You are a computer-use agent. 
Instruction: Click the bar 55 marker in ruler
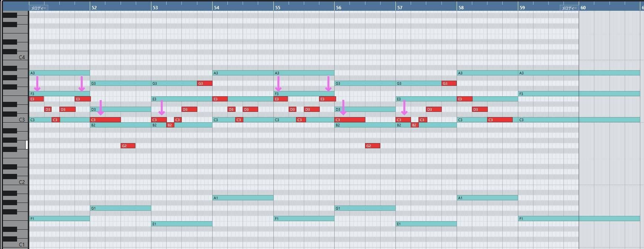click(x=278, y=7)
